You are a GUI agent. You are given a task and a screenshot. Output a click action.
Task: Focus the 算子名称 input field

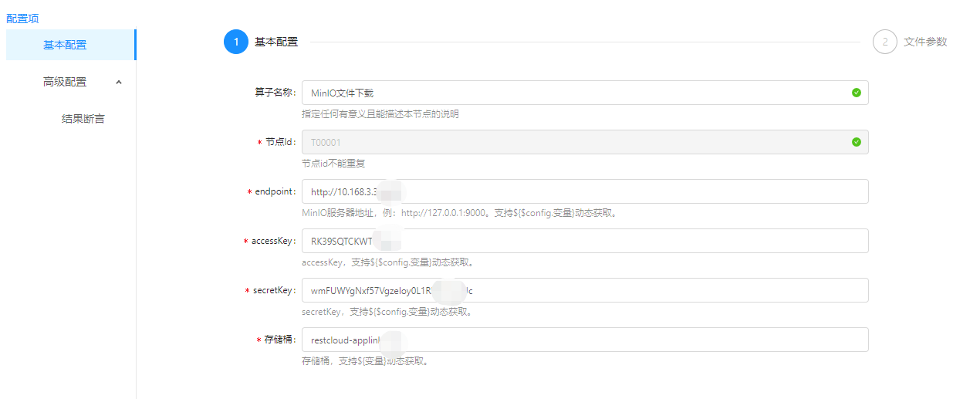click(571, 93)
